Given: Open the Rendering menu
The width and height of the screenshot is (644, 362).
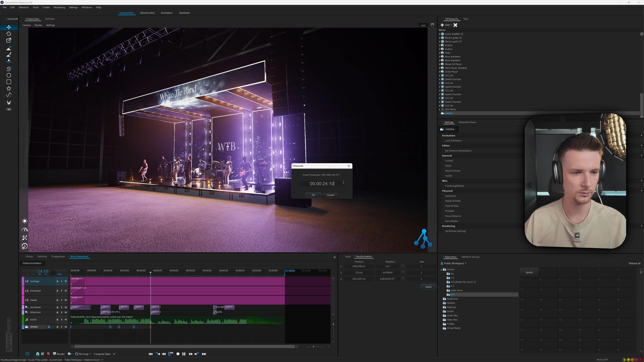Looking at the screenshot, I should pyautogui.click(x=59, y=7).
